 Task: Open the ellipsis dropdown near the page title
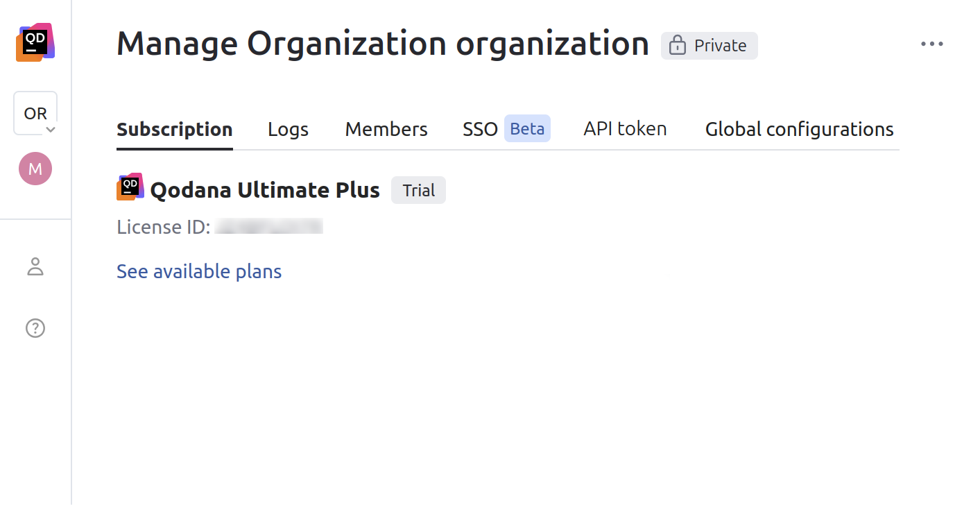click(932, 44)
